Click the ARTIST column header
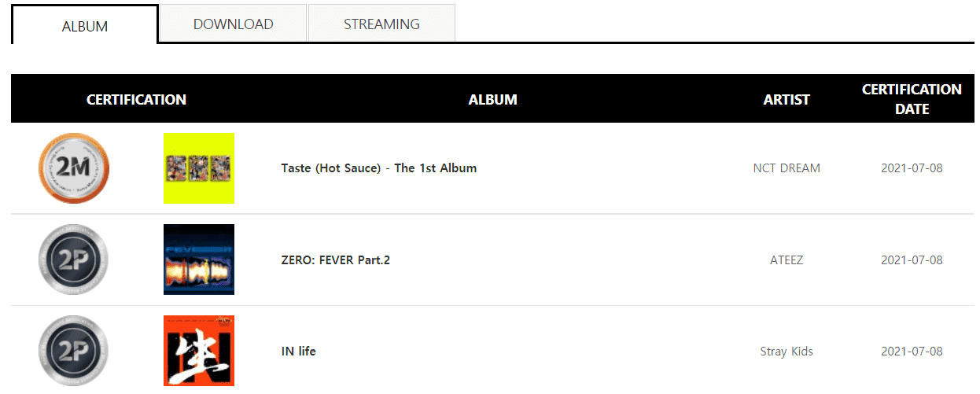Screen dimensions: 980x394 (x=787, y=100)
